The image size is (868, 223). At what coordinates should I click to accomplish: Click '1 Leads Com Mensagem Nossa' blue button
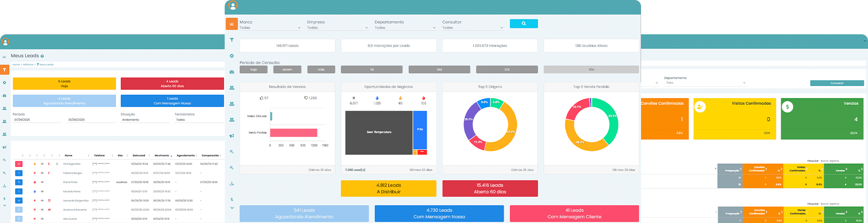click(172, 101)
